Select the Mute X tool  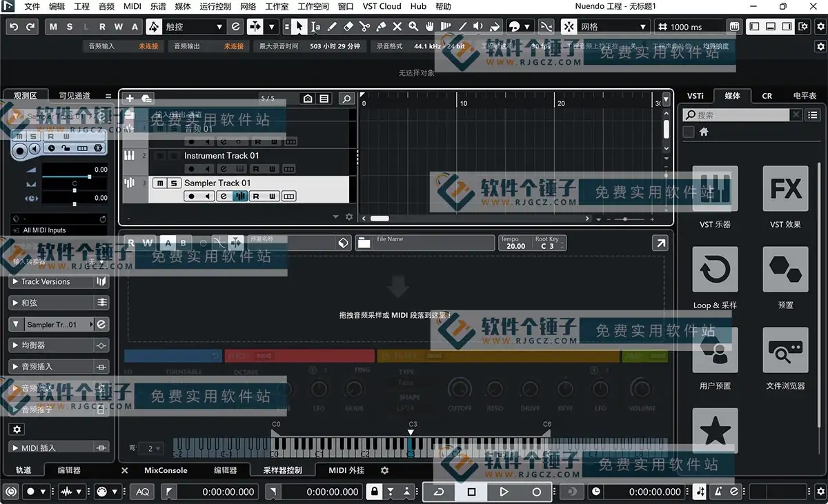pyautogui.click(x=397, y=27)
